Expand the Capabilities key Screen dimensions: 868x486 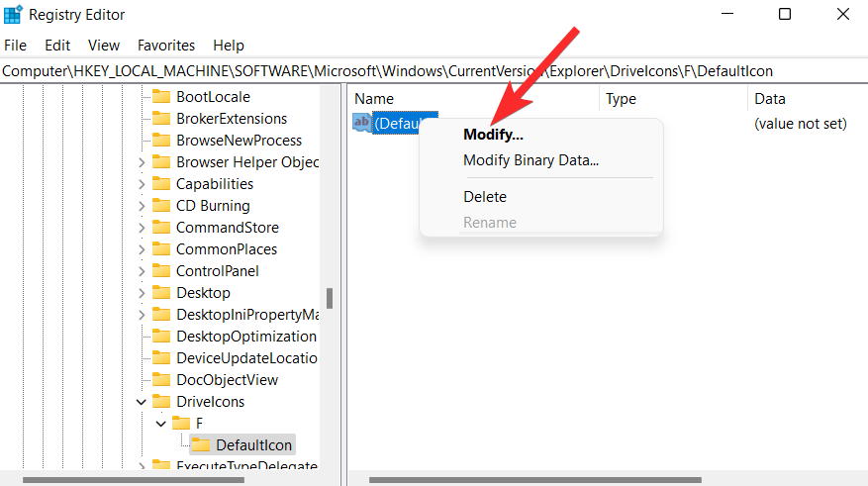tap(142, 184)
